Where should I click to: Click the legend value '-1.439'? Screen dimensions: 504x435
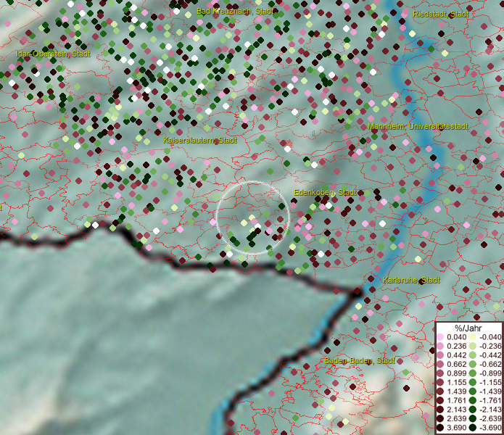click(490, 391)
